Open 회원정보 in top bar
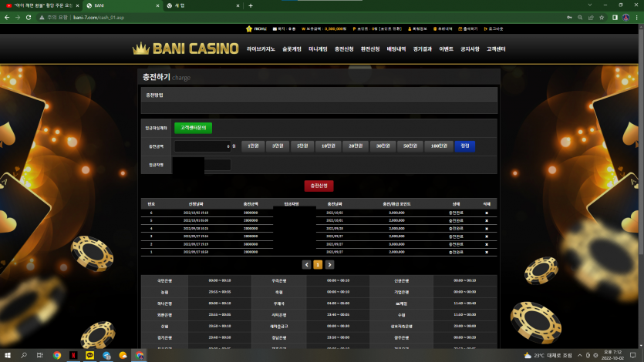 pyautogui.click(x=417, y=29)
